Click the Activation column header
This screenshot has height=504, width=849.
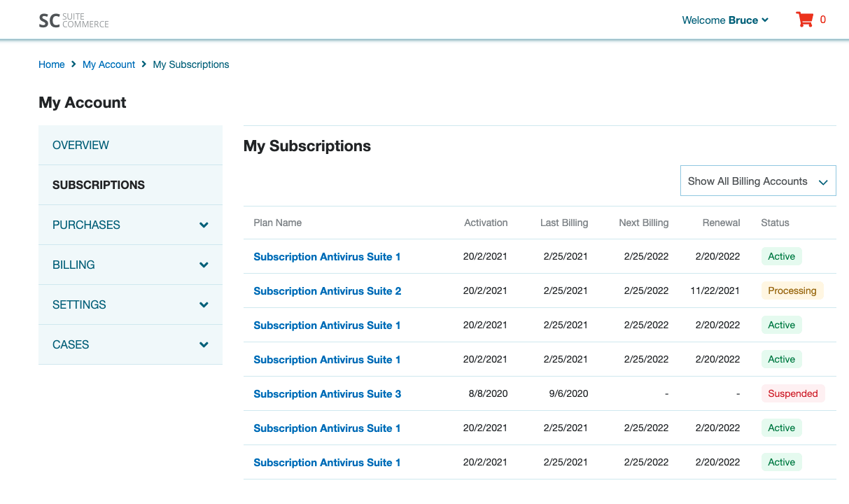[x=486, y=223]
